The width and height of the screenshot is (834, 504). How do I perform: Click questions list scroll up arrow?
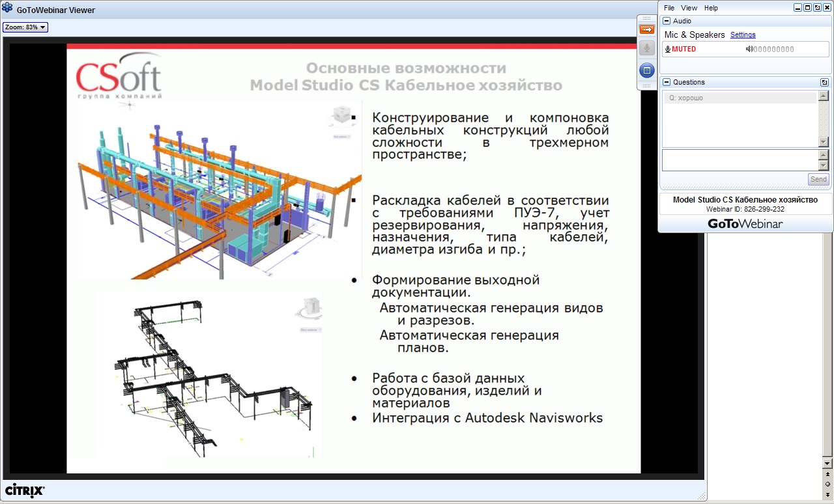pyautogui.click(x=824, y=96)
